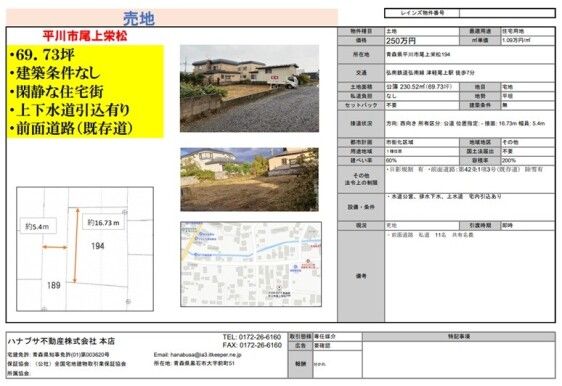Click the '用途地域' header cell
Screen dimensions: 562x386
coord(361,152)
